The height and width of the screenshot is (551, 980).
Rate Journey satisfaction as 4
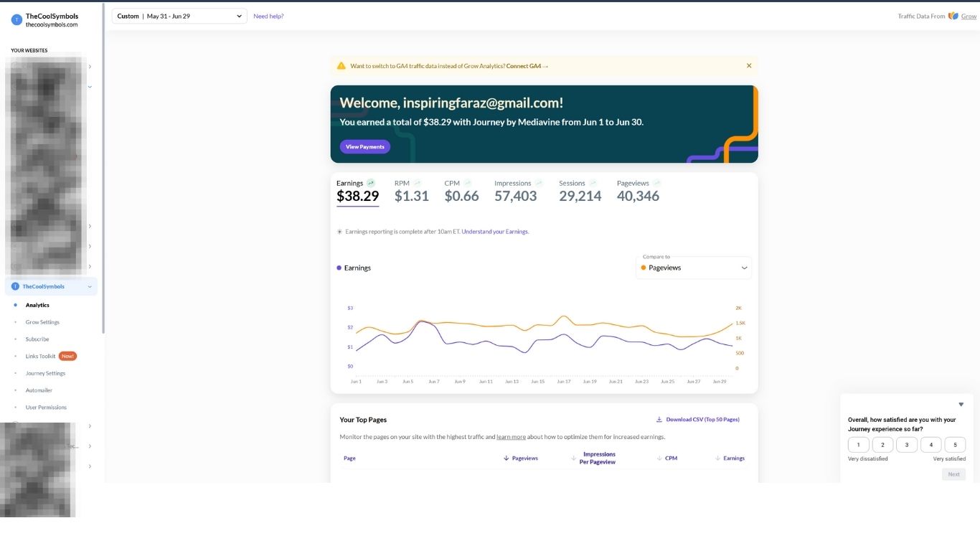click(x=931, y=445)
